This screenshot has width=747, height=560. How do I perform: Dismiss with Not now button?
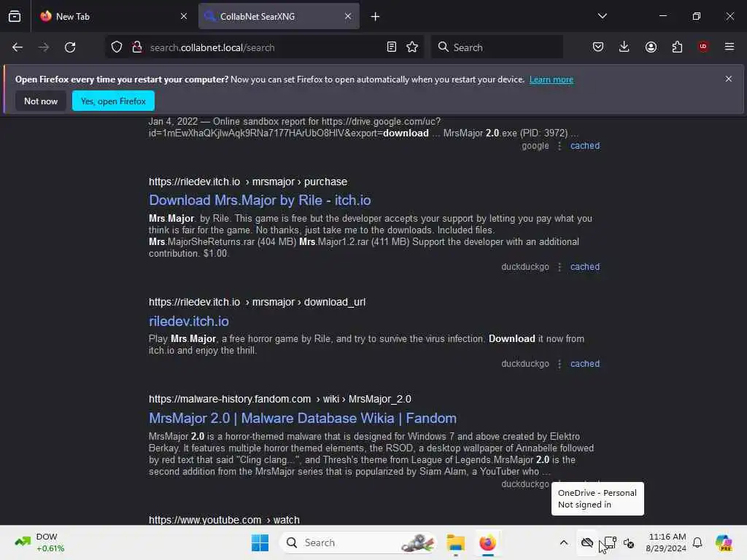41,101
